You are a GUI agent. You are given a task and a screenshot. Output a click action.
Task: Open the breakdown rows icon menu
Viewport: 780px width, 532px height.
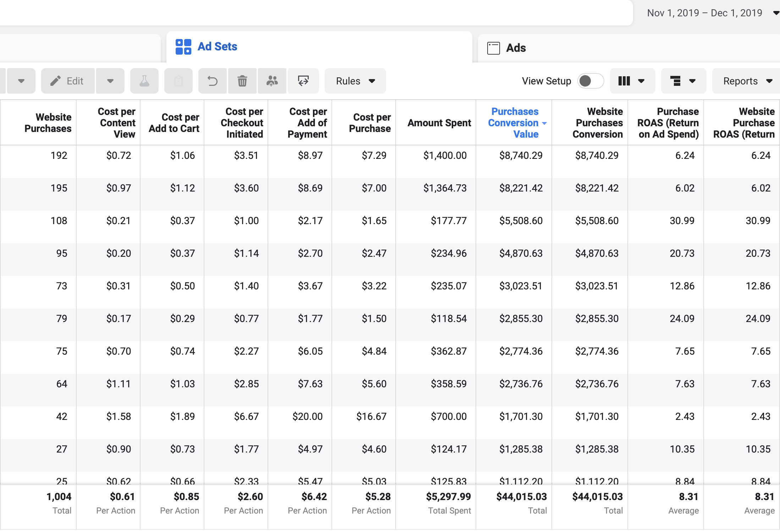coord(683,81)
